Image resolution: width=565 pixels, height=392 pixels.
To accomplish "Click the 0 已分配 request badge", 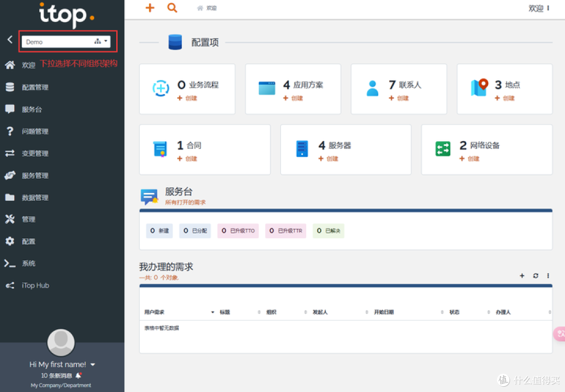I will [x=195, y=230].
